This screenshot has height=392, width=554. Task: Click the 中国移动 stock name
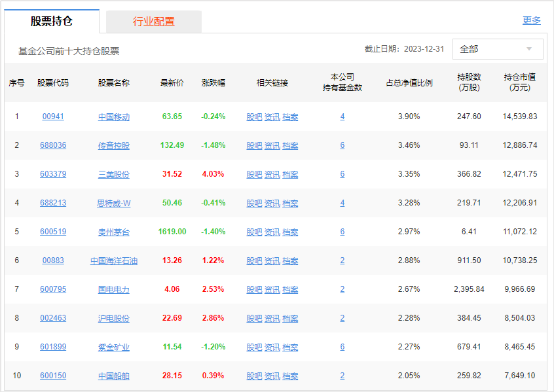click(114, 117)
